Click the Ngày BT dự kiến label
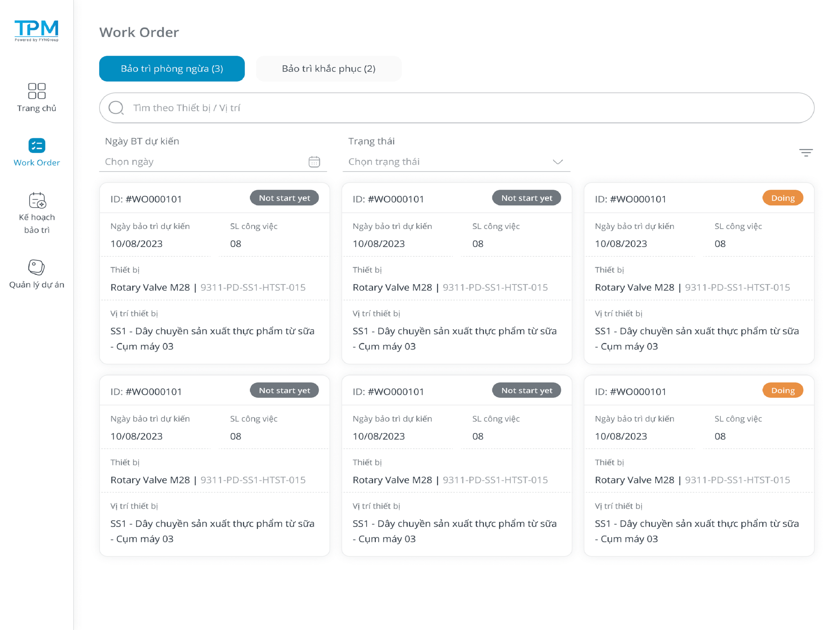The image size is (840, 630). [x=142, y=141]
